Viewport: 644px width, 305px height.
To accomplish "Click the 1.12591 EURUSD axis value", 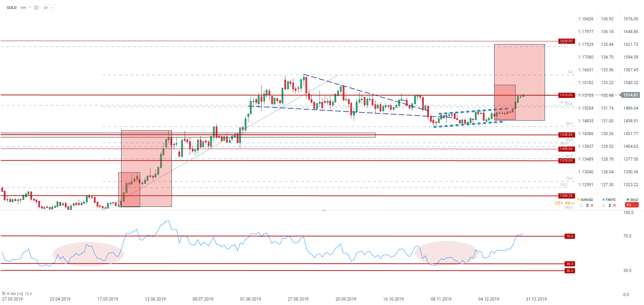I will coord(586,185).
